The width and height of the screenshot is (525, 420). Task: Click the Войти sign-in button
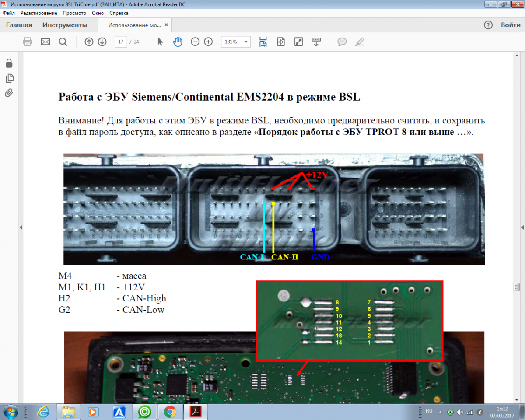click(x=511, y=25)
